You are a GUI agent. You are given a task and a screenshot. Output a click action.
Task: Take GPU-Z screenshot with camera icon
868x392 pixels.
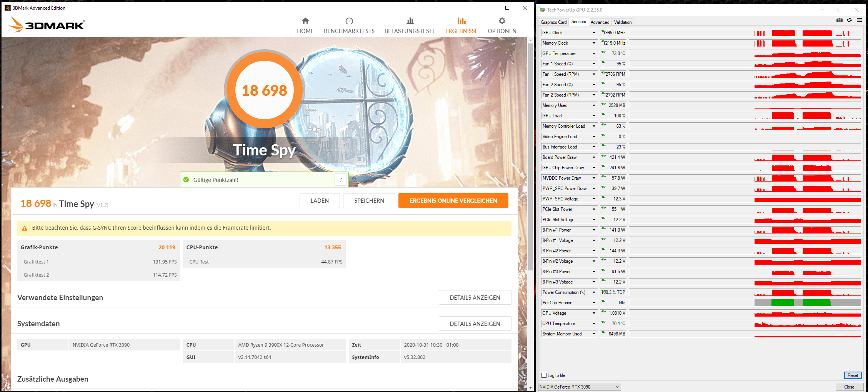pos(840,20)
